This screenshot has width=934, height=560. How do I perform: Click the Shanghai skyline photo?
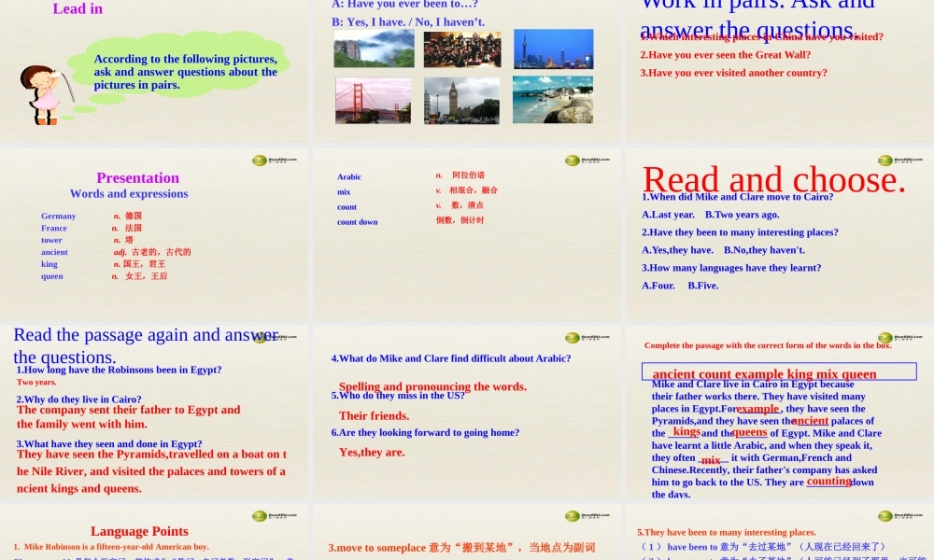tap(552, 49)
